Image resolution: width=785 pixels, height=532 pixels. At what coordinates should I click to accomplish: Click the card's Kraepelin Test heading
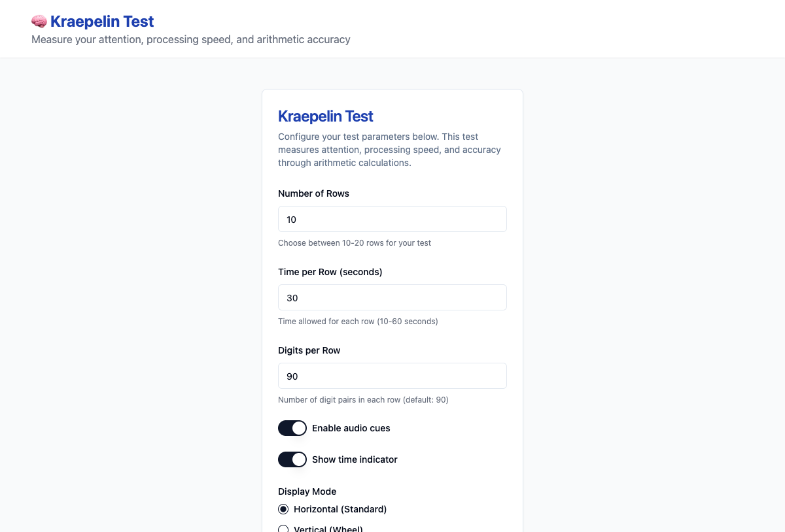325,116
